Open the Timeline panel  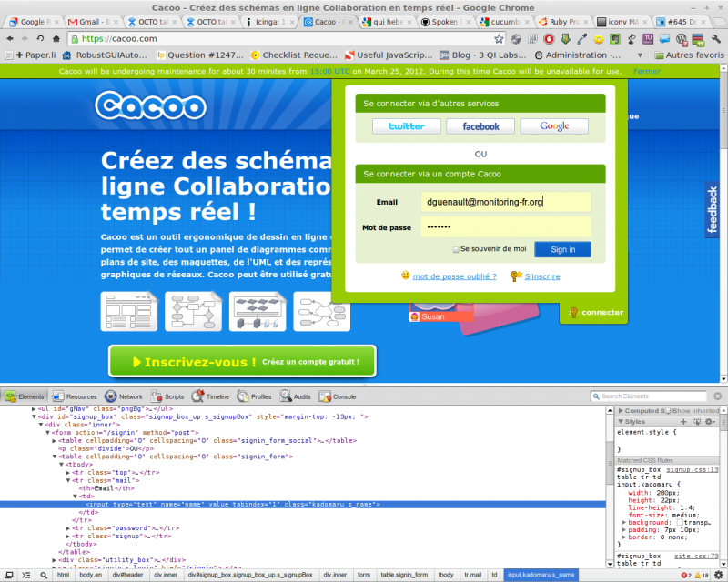pyautogui.click(x=210, y=396)
